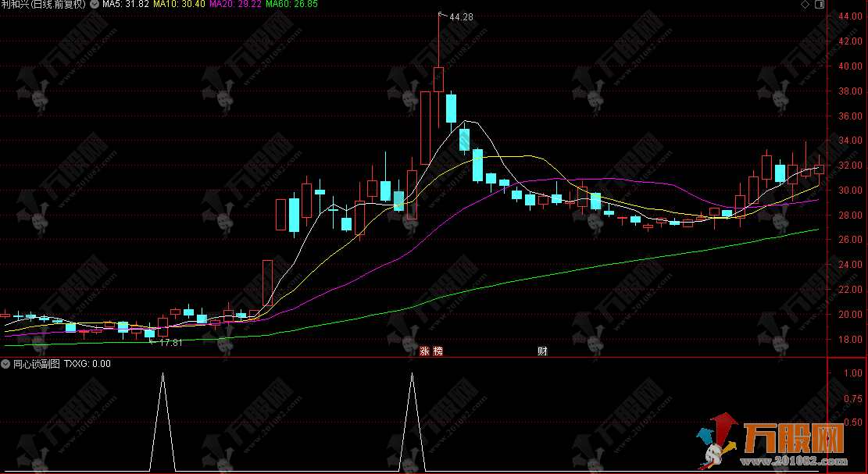Click the TXXG: 0.00 value label
Image resolution: width=868 pixels, height=474 pixels.
tap(88, 363)
